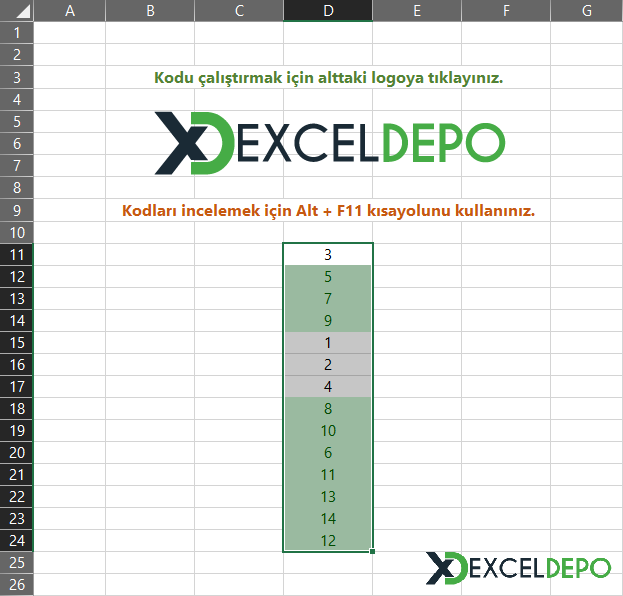Click the text 'Kodu çalıştırmak için alttaki logoya tıklayınız.'
The height and width of the screenshot is (596, 623).
coord(329,77)
